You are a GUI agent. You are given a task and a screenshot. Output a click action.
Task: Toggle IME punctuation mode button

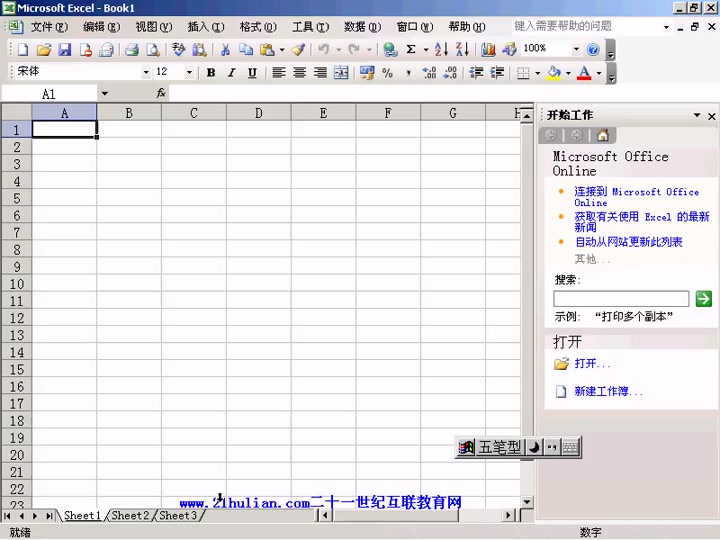(552, 447)
